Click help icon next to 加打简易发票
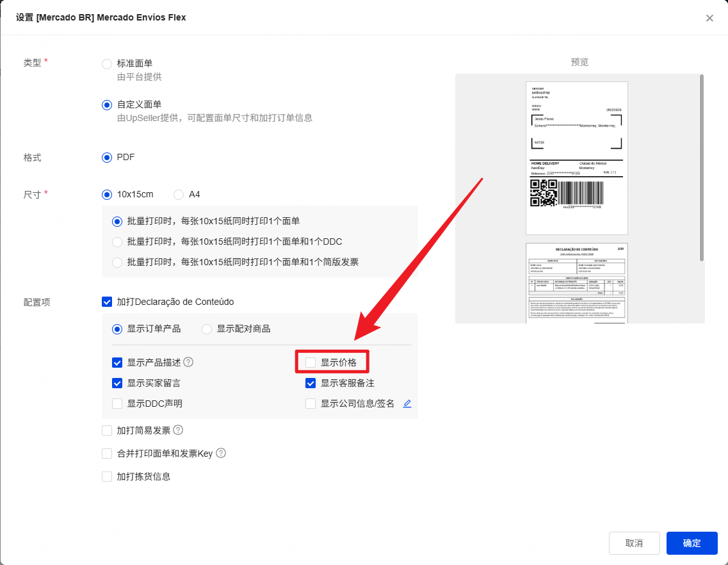 178,430
